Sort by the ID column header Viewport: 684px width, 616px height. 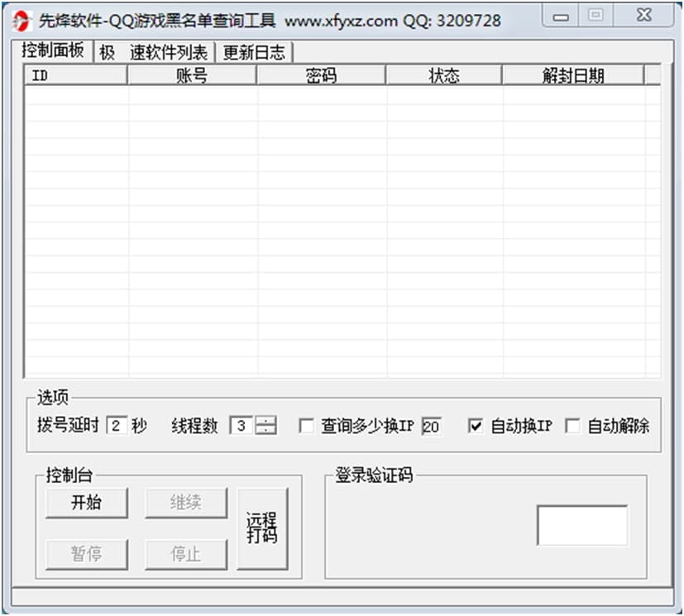coord(75,75)
